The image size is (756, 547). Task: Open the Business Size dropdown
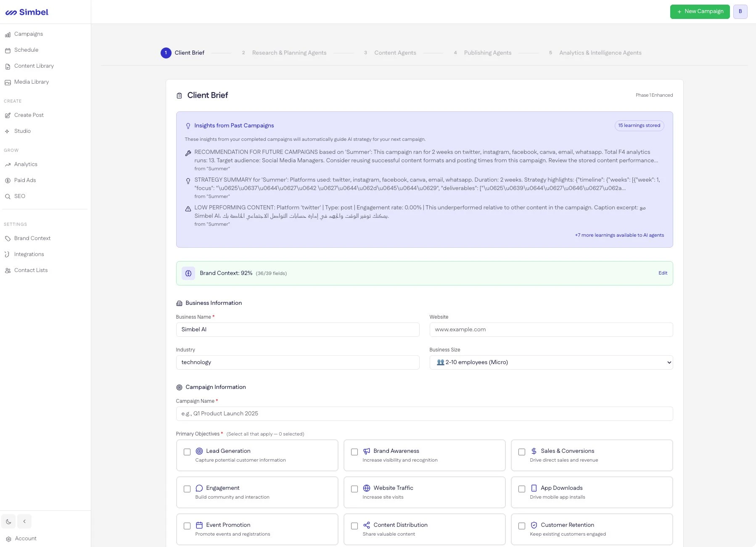551,362
